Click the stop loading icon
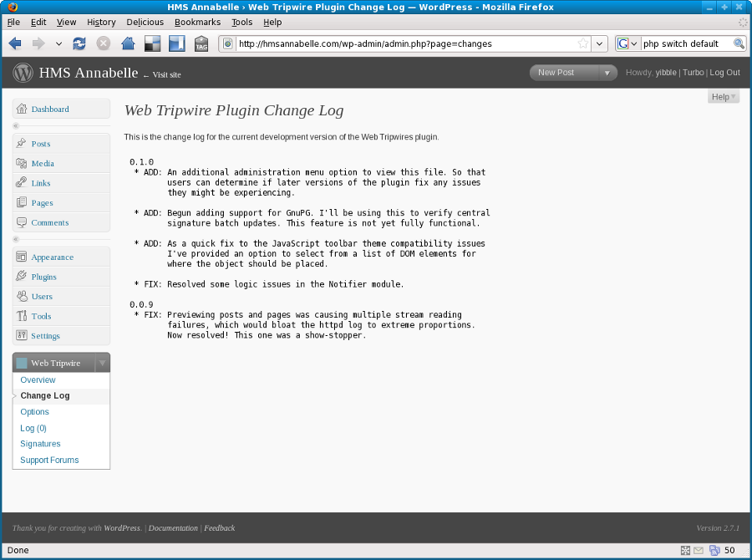 click(103, 43)
